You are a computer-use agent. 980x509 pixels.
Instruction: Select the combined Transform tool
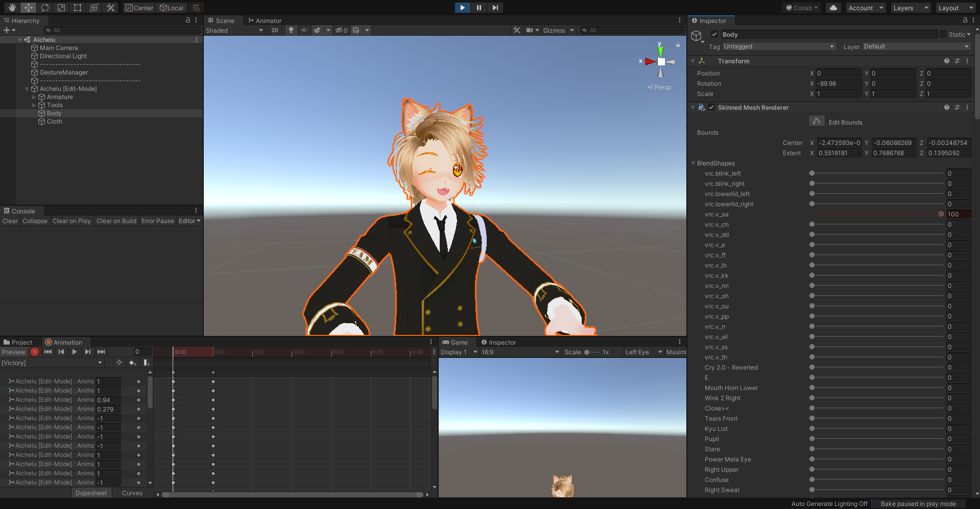[94, 8]
